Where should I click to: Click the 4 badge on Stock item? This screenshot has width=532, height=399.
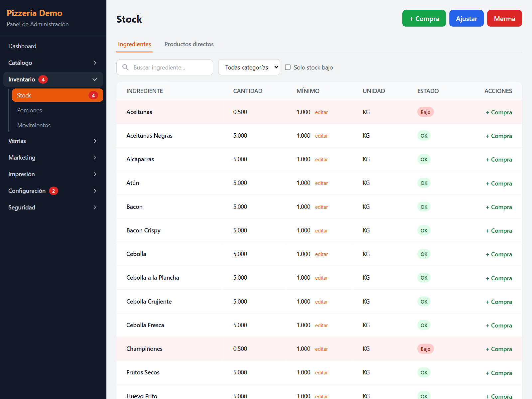(x=93, y=95)
